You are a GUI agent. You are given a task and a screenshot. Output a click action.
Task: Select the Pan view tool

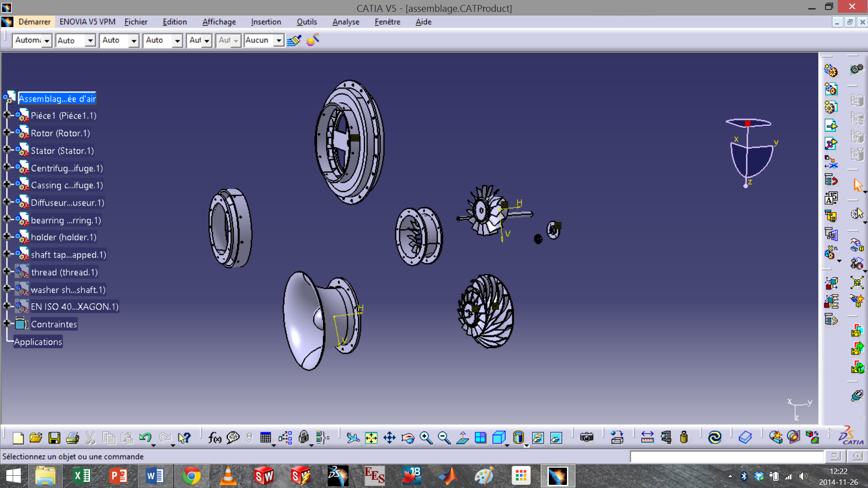(389, 437)
